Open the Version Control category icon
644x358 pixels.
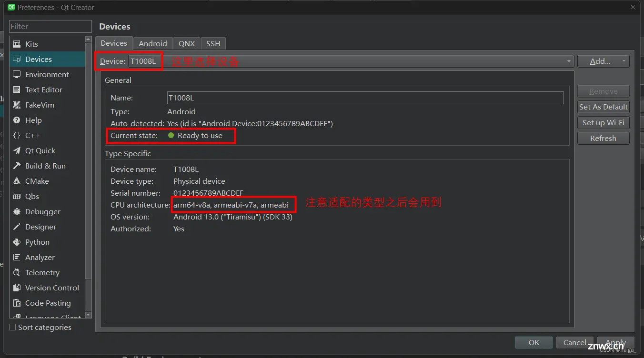point(17,288)
